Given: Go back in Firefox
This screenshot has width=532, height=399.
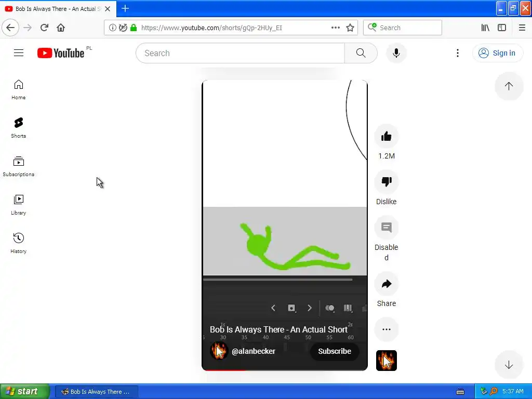Looking at the screenshot, I should pos(10,28).
